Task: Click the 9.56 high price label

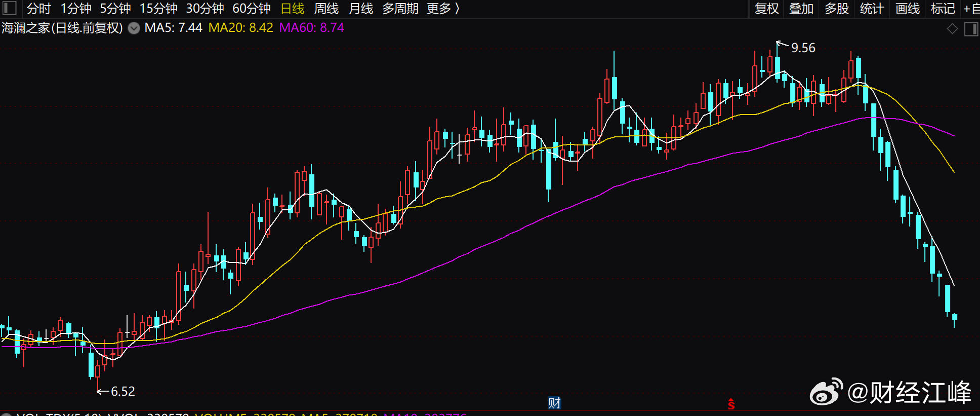Action: coord(803,48)
